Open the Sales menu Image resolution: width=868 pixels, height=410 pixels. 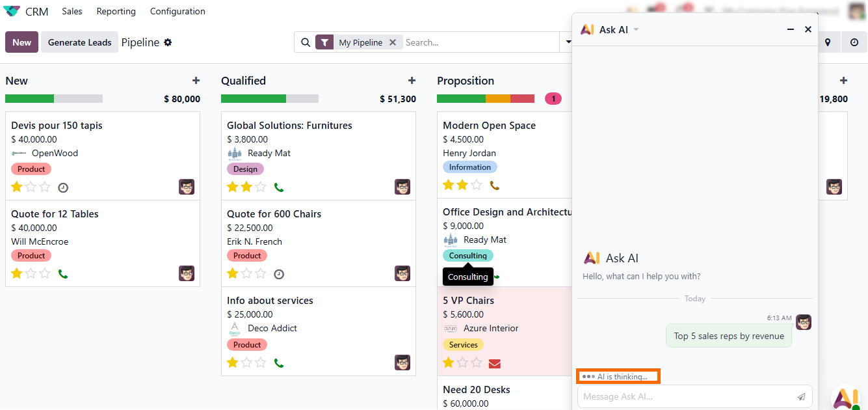pyautogui.click(x=72, y=11)
